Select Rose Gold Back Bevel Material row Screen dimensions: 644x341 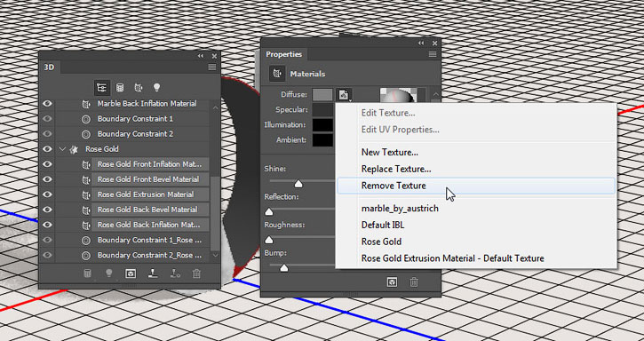[150, 210]
